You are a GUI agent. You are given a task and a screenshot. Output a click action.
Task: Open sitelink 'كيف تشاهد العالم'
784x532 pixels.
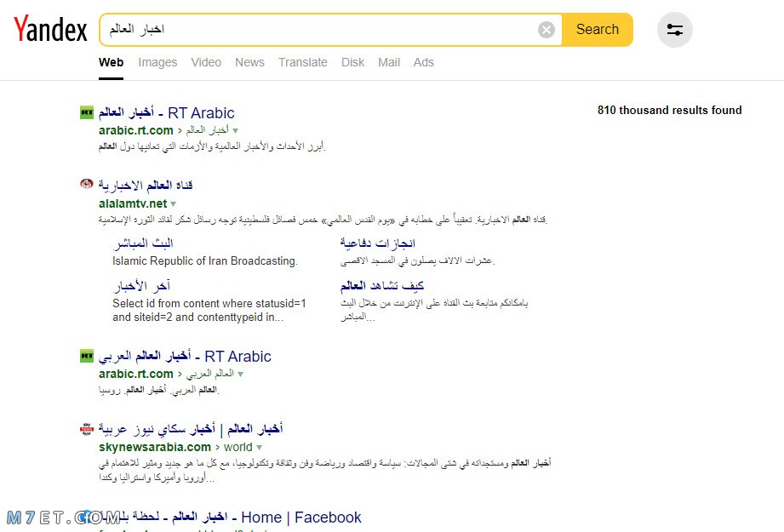pos(382,286)
